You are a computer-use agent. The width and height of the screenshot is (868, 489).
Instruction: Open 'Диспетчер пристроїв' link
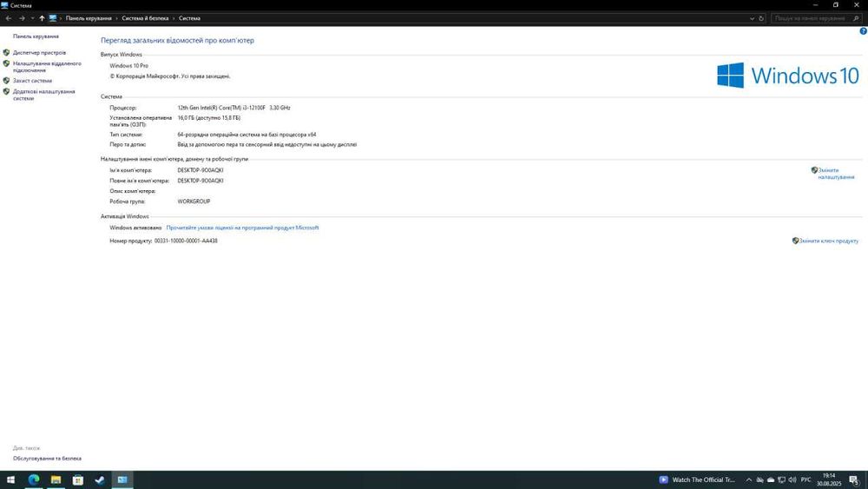pyautogui.click(x=39, y=53)
